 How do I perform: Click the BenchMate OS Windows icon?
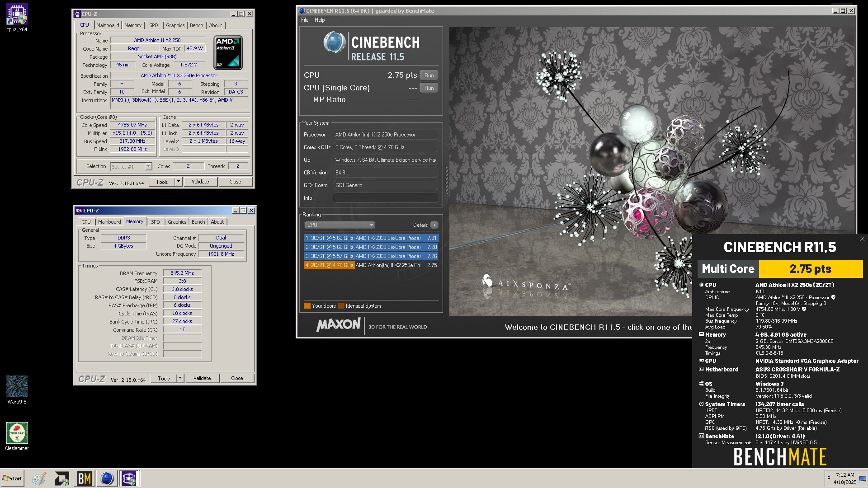coord(702,384)
